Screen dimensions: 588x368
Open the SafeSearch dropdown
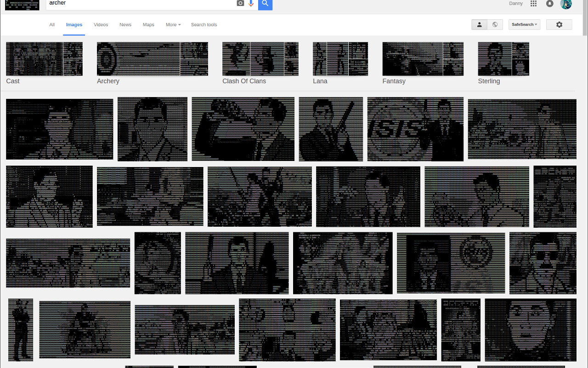[524, 25]
